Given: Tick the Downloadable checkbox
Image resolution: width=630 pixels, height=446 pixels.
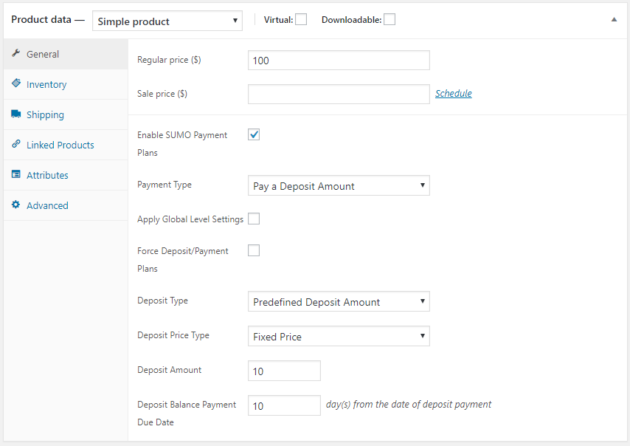Looking at the screenshot, I should coord(389,19).
